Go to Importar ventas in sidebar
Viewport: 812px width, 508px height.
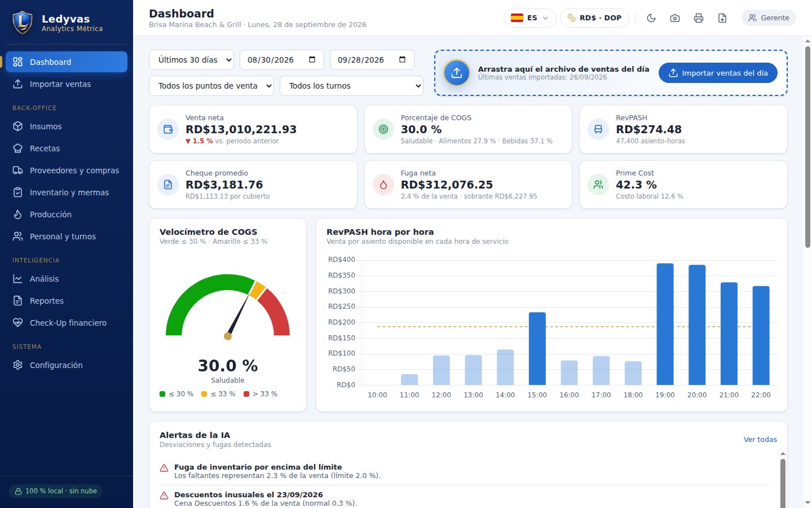point(67,84)
